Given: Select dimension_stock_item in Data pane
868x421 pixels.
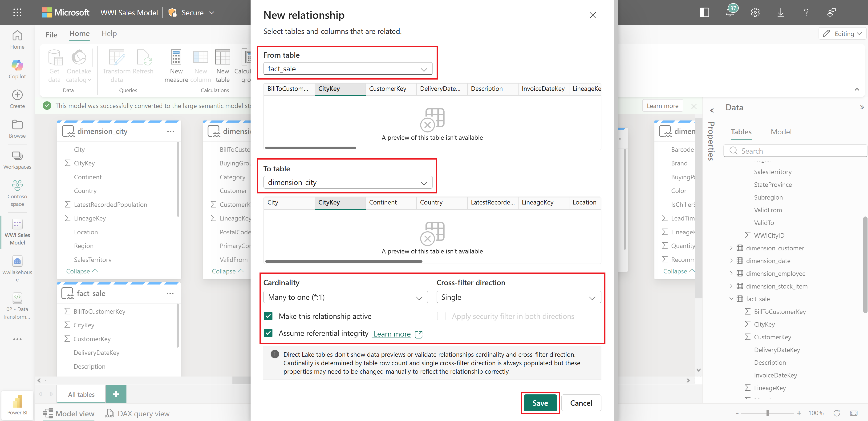Looking at the screenshot, I should coord(776,286).
